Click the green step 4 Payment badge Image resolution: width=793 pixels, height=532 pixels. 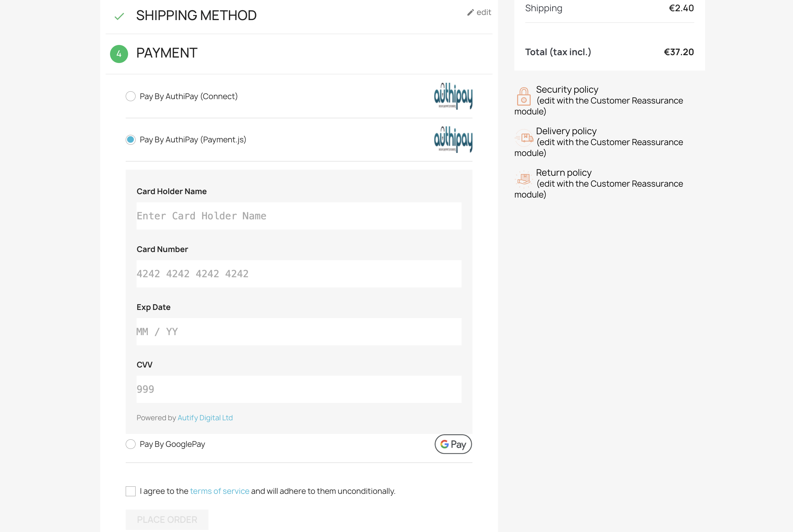[x=119, y=54]
